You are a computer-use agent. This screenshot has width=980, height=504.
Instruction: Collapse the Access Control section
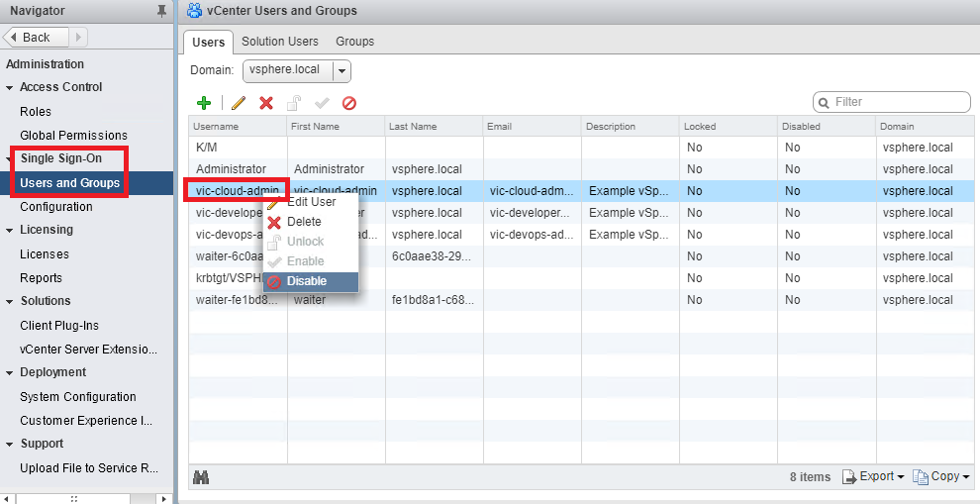(10, 87)
